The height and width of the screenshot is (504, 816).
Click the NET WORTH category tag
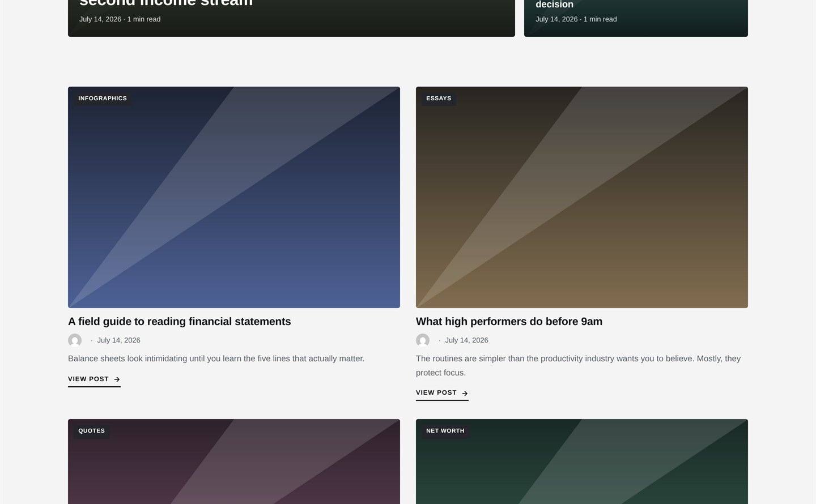445,431
